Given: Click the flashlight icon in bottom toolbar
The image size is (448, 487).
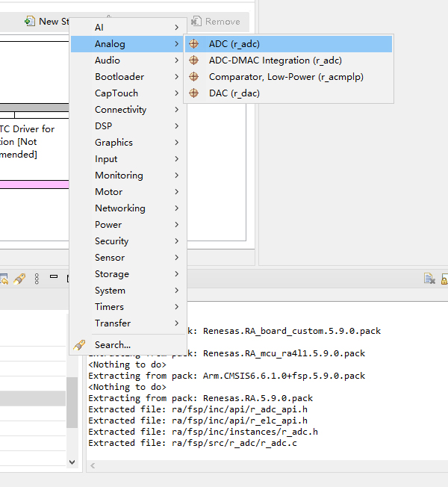Looking at the screenshot, I should pyautogui.click(x=19, y=279).
